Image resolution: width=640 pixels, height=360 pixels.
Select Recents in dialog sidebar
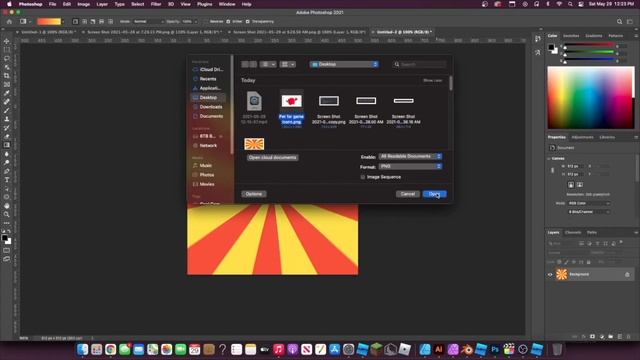[207, 79]
